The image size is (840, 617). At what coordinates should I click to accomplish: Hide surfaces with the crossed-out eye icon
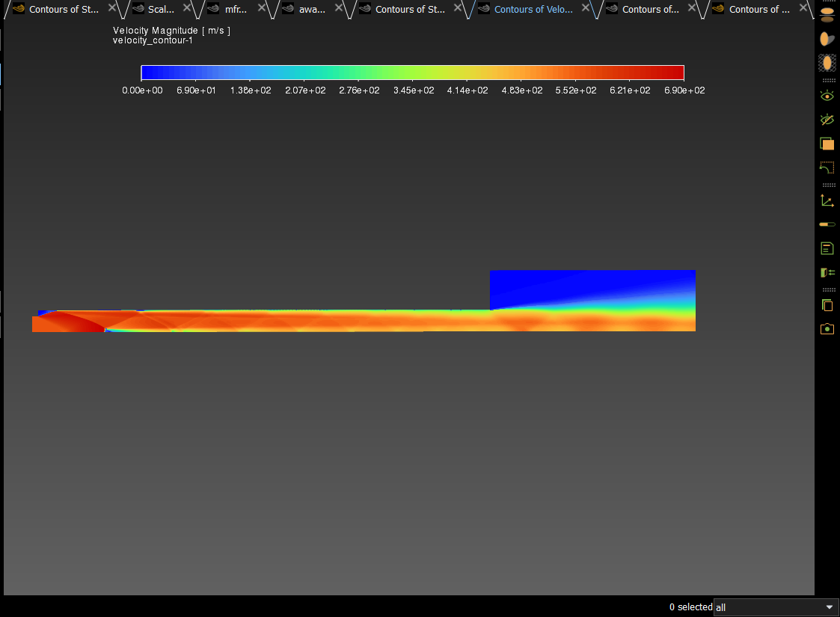click(x=827, y=120)
